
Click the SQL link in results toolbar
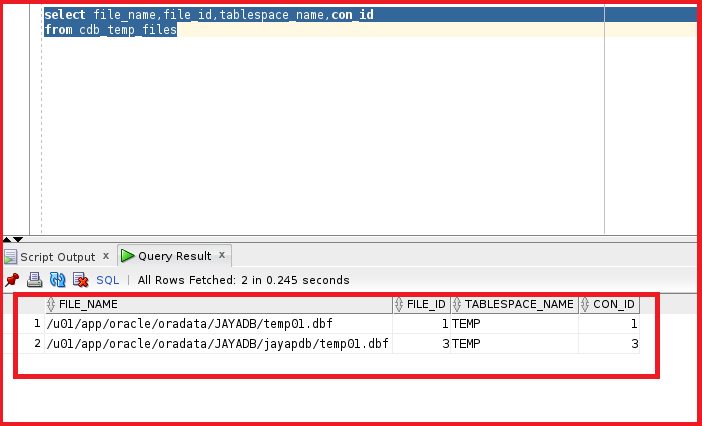coord(107,280)
